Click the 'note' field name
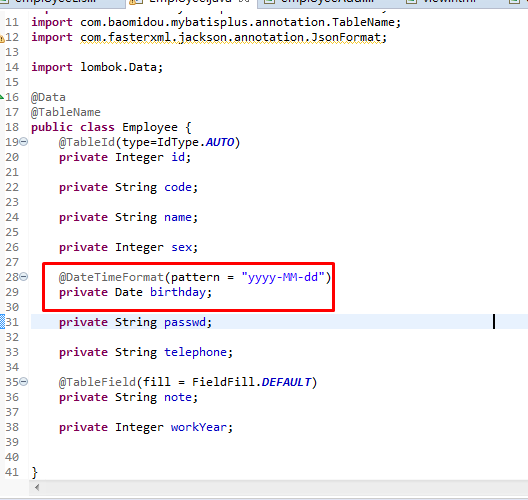The width and height of the screenshot is (528, 500). (x=178, y=397)
